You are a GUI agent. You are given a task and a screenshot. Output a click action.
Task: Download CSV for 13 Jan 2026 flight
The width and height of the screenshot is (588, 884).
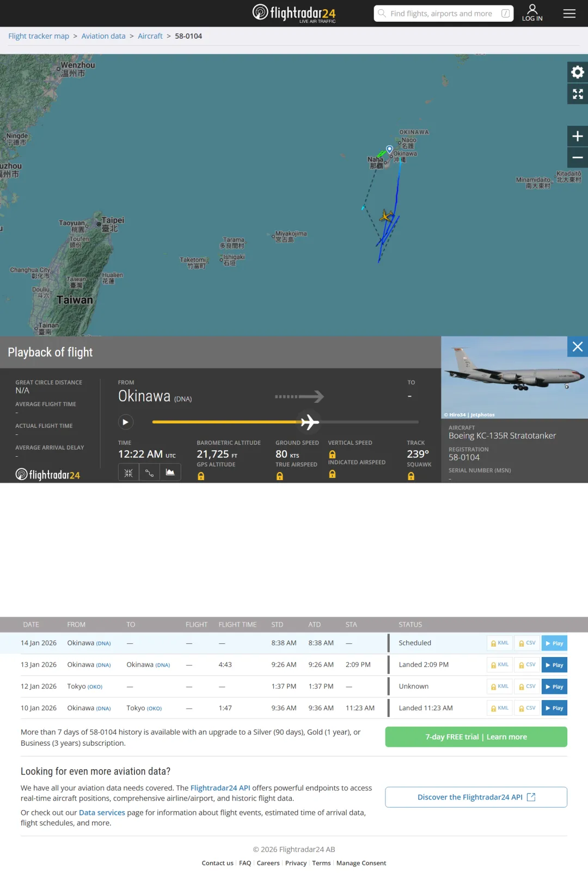[x=527, y=665]
